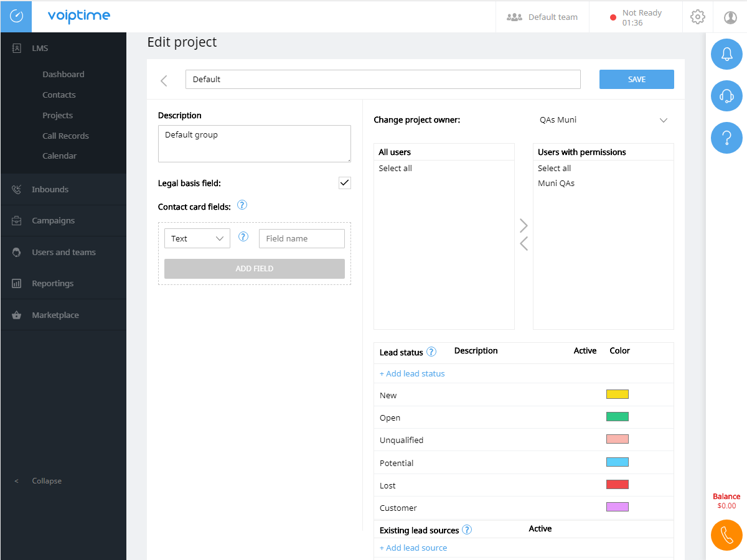Open the Default team selector

pyautogui.click(x=542, y=17)
